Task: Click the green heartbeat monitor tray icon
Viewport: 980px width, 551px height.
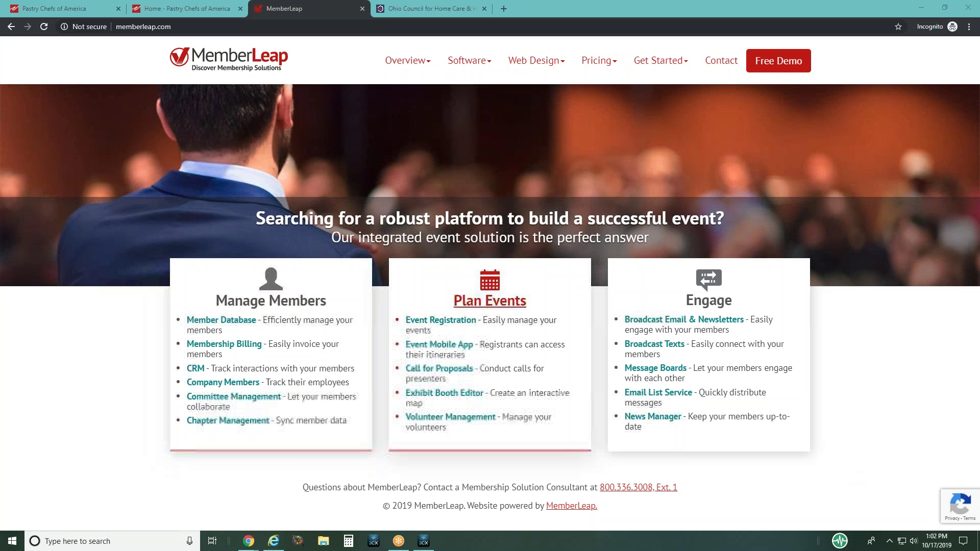Action: point(840,540)
